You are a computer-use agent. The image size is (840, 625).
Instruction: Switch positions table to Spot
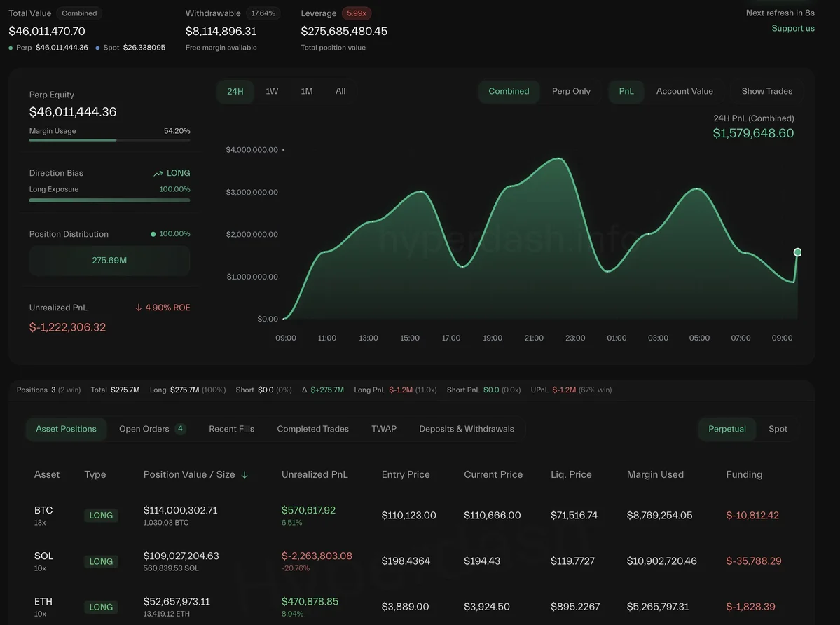[x=778, y=429]
